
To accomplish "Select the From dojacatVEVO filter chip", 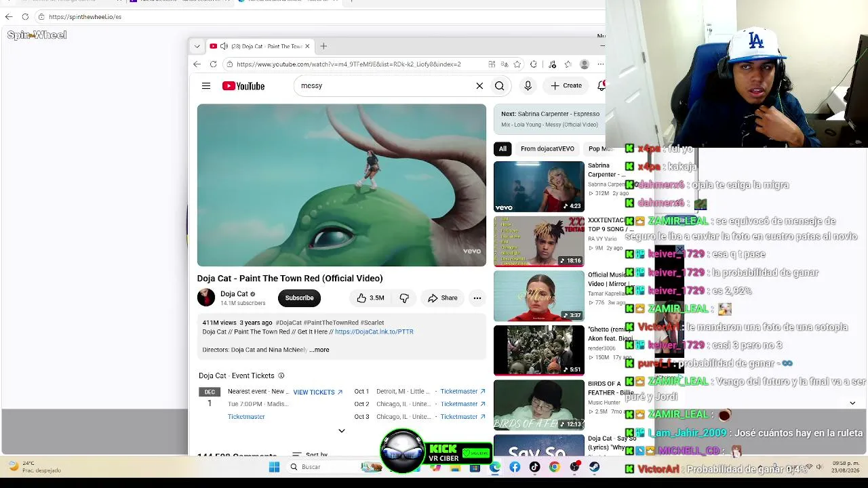I will coord(547,148).
